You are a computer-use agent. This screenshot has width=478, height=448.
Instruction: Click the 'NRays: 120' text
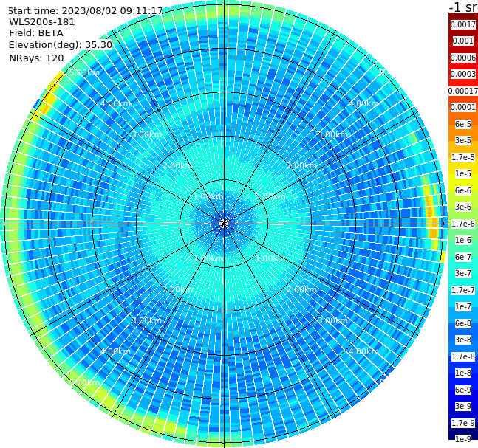36,58
